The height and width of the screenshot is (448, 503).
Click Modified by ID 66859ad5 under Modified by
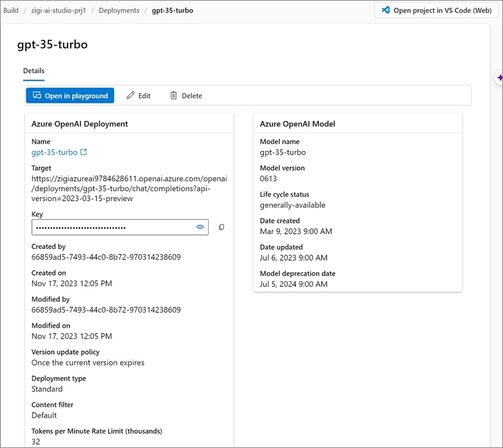pos(106,310)
